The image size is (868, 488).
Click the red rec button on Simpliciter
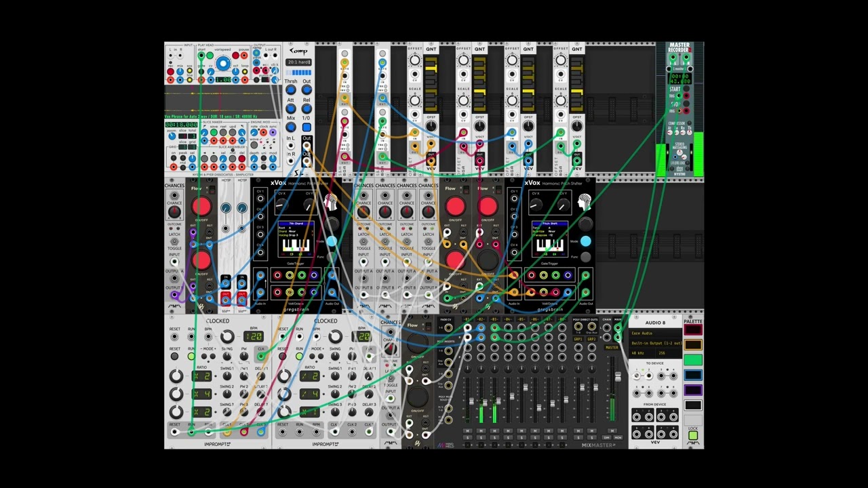click(x=170, y=71)
